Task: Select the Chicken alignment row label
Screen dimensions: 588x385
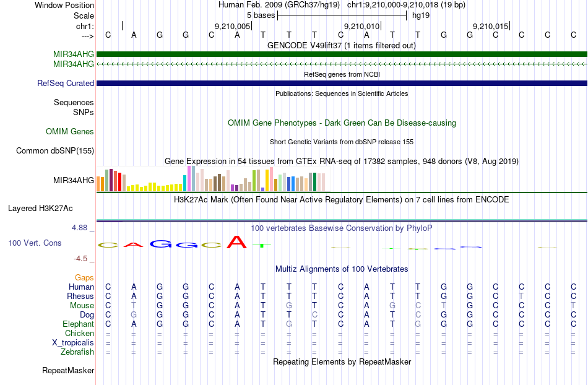Action: [79, 333]
